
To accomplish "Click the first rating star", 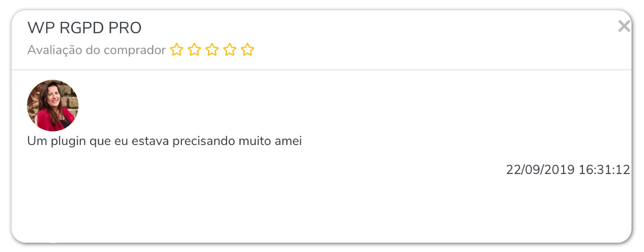I will (x=177, y=50).
